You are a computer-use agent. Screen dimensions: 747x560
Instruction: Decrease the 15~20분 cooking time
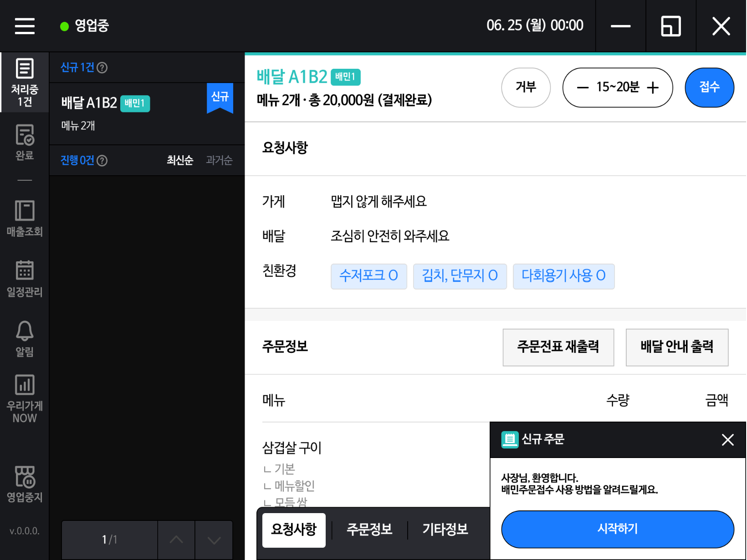tap(583, 87)
